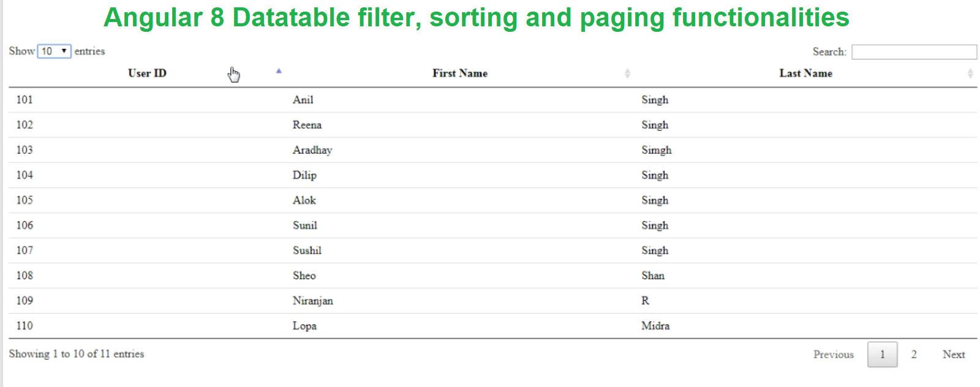
Task: Select the blue sort triangle above the table
Action: pos(279,71)
